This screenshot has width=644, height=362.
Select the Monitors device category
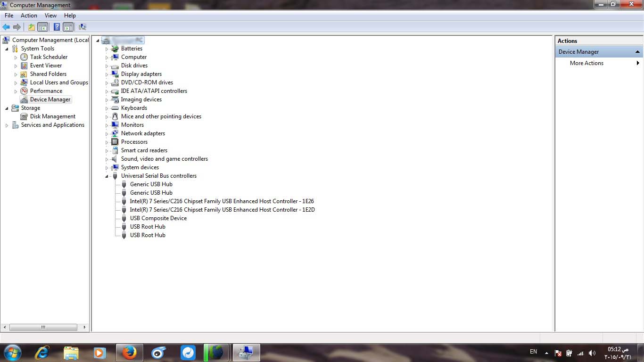[132, 125]
